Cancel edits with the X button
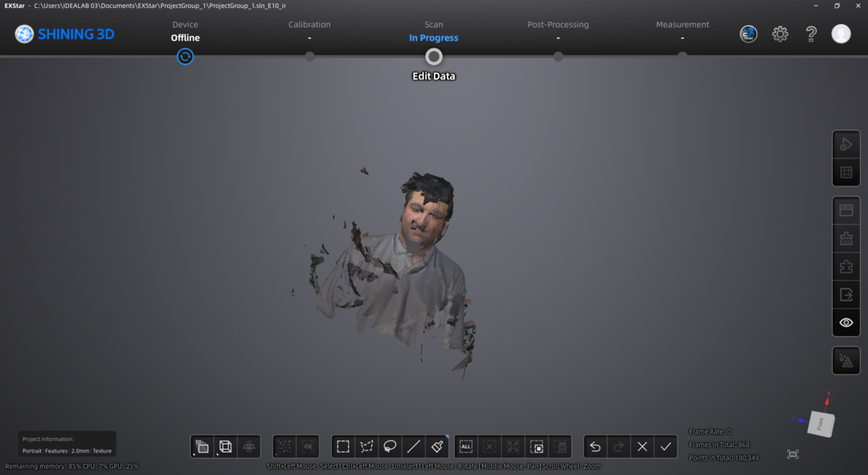 click(x=642, y=446)
